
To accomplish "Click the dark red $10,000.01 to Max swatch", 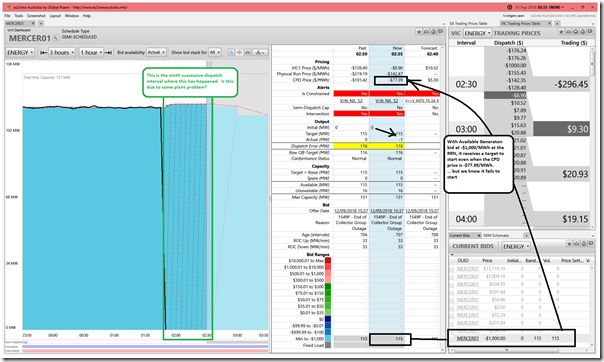I will [x=328, y=261].
